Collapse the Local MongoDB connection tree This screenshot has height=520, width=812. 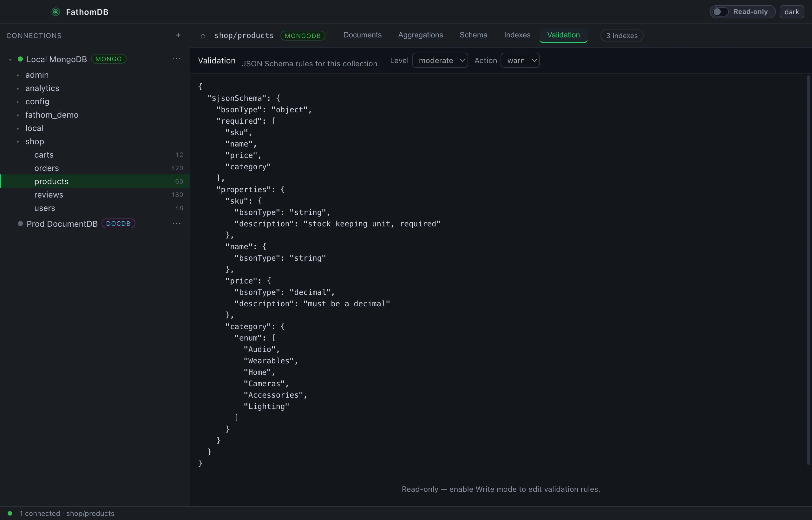10,60
